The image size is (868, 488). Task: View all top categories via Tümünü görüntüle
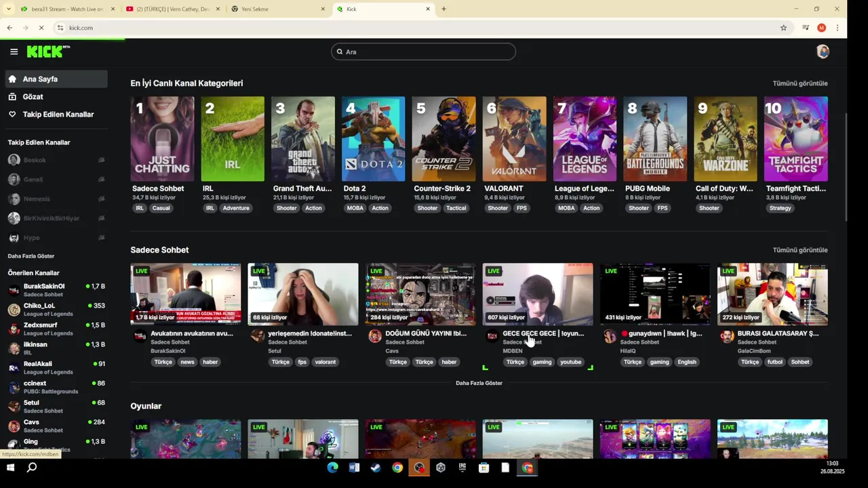(x=800, y=83)
